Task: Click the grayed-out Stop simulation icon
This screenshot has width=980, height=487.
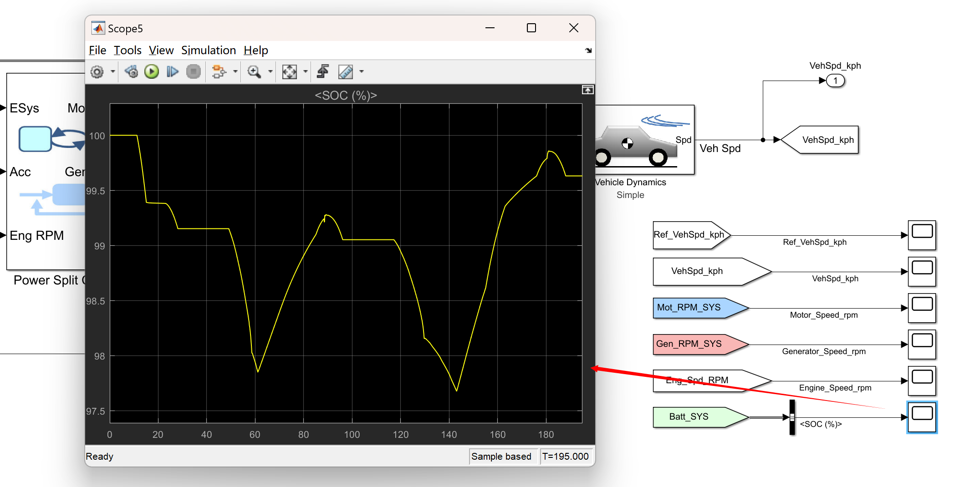Action: pos(193,71)
